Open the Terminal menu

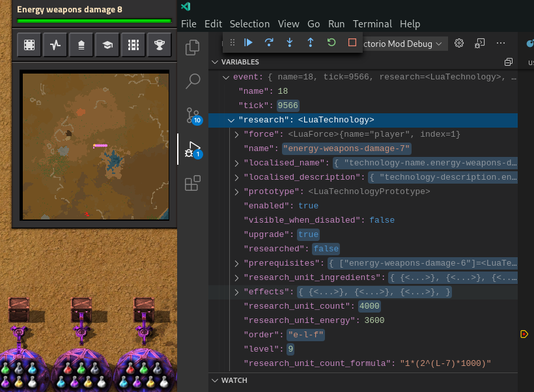tap(372, 24)
